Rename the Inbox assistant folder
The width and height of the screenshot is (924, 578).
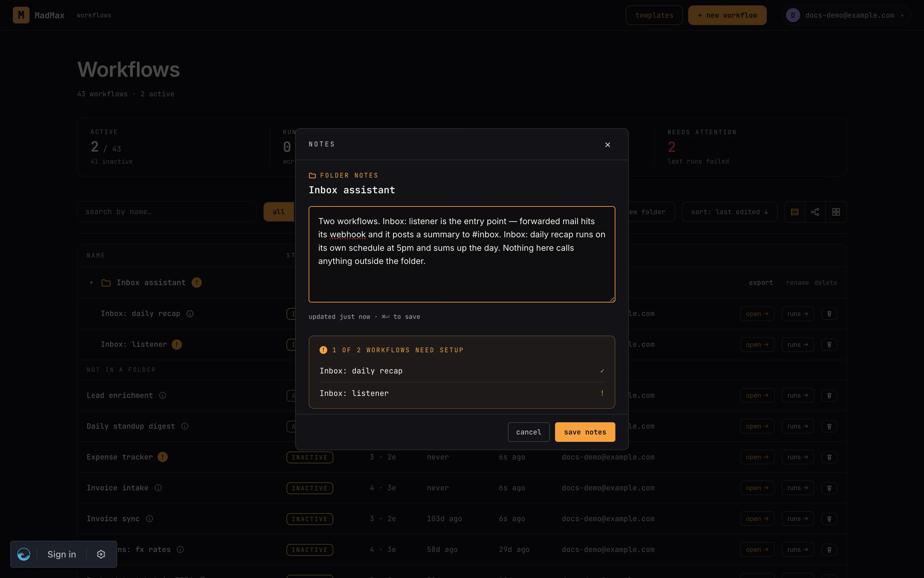797,283
